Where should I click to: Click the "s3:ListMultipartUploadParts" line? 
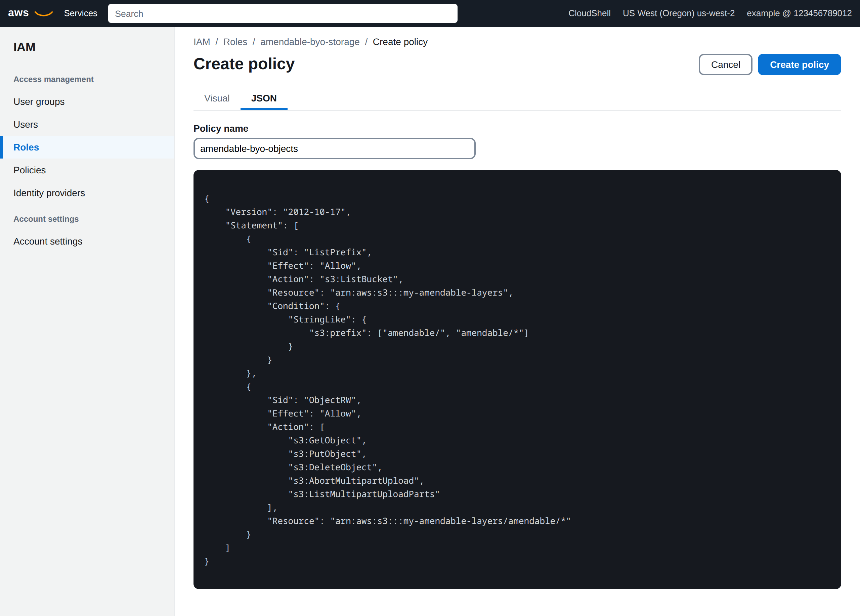(363, 494)
